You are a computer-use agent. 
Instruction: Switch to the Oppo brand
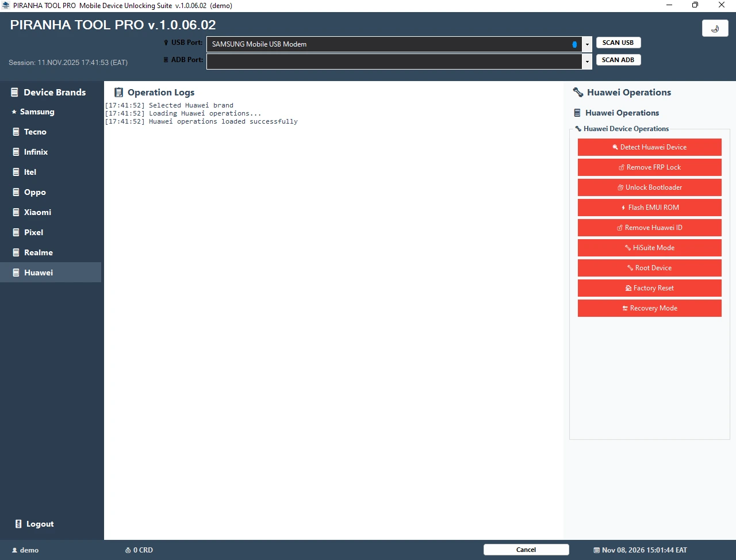point(51,192)
